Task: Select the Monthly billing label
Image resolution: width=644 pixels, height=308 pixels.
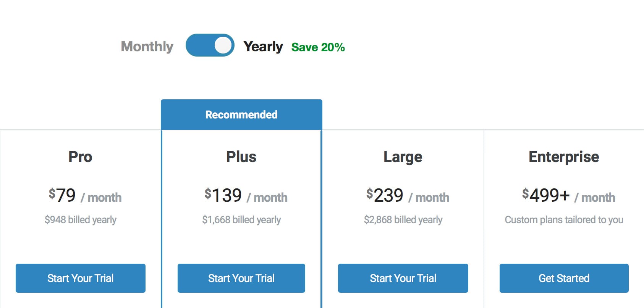Action: (147, 47)
